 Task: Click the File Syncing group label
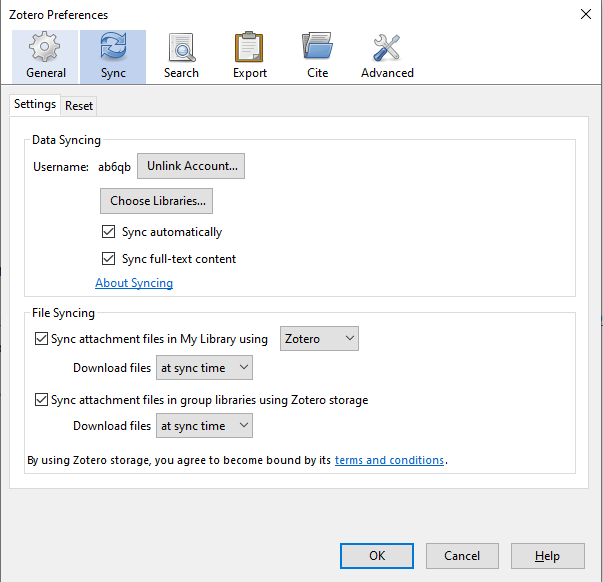[x=63, y=313]
